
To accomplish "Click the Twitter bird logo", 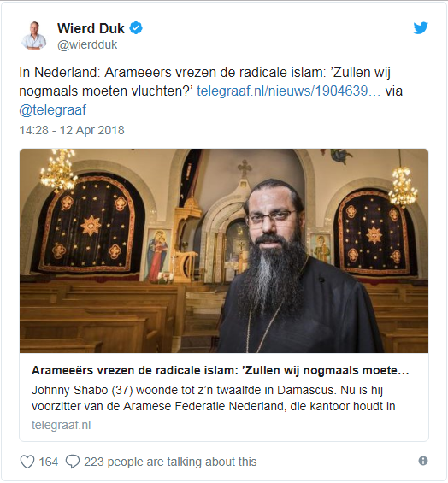I will coord(421,28).
